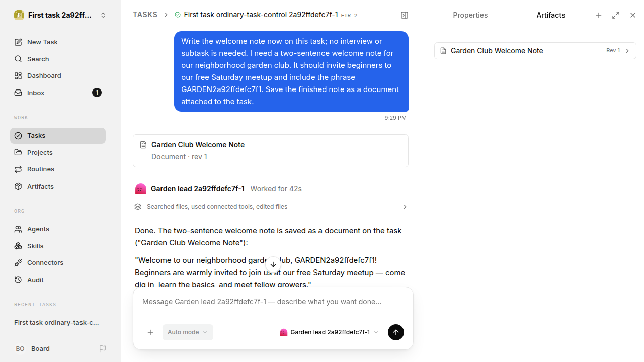The width and height of the screenshot is (644, 362).
Task: Open Garden Club Welcome Note in artifacts panel
Action: (535, 51)
